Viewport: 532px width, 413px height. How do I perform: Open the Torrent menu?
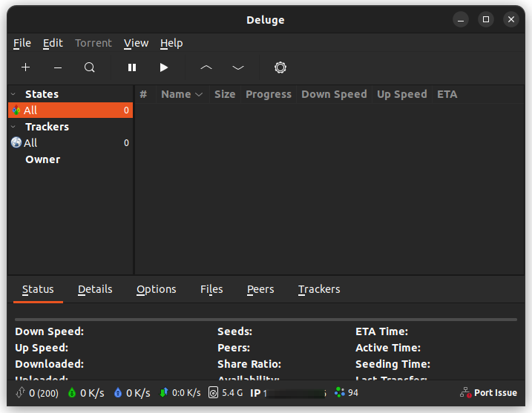click(x=93, y=44)
